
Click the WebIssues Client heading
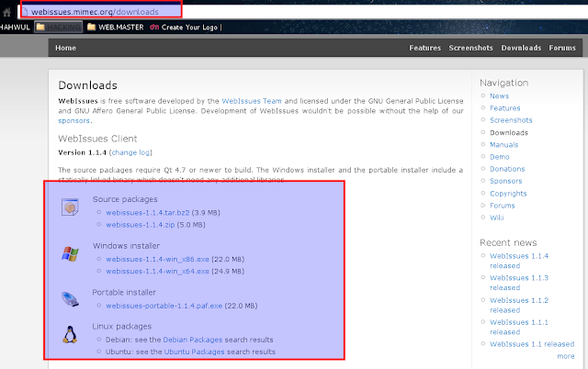pyautogui.click(x=97, y=139)
